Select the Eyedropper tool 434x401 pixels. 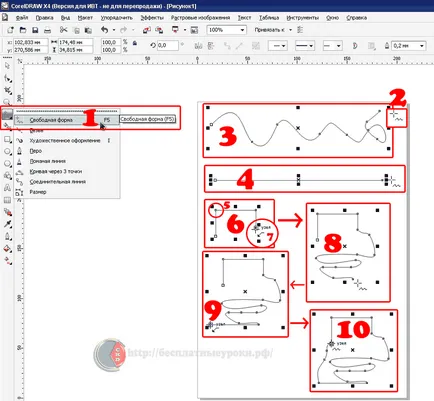tap(7, 224)
